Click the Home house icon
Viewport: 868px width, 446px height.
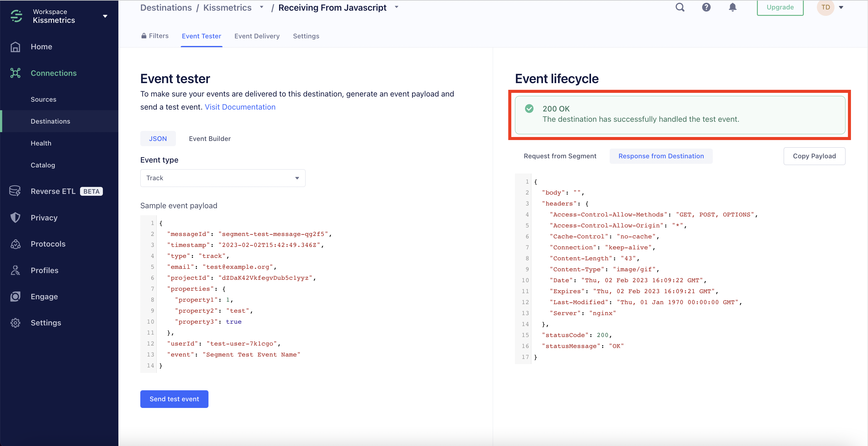point(15,47)
